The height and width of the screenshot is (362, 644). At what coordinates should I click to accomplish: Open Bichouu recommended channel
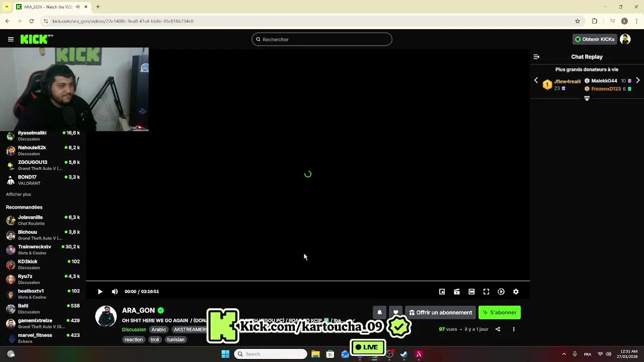pyautogui.click(x=43, y=235)
